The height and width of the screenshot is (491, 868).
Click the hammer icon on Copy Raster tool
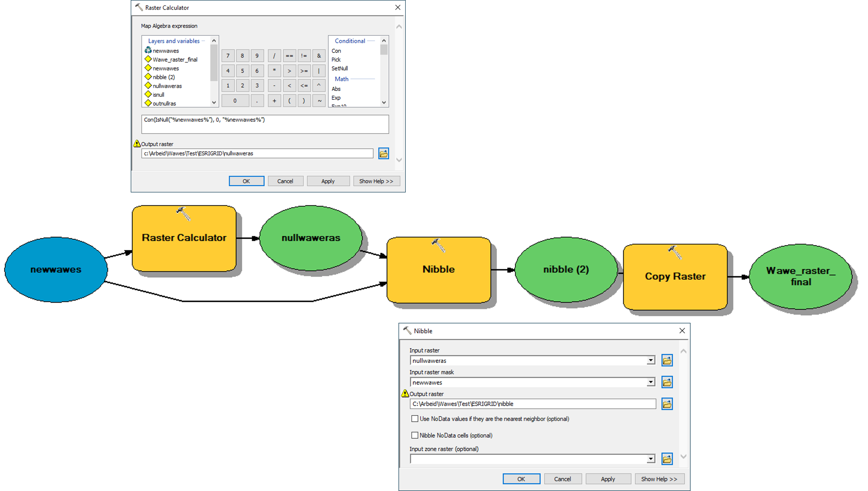[674, 252]
